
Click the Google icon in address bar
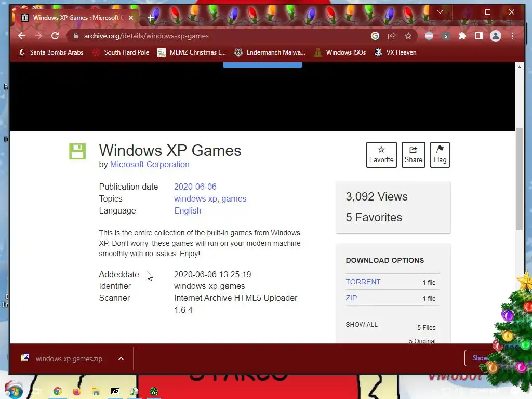(x=375, y=36)
